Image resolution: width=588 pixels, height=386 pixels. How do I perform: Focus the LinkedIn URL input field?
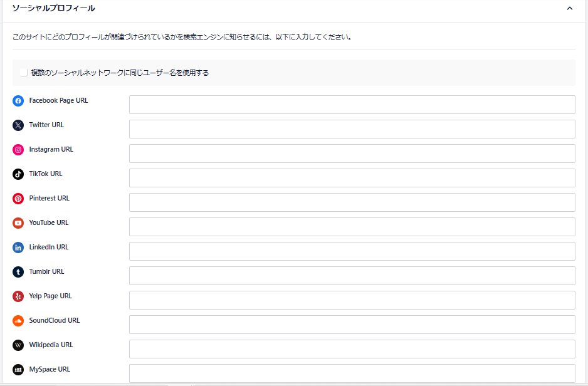click(x=352, y=251)
